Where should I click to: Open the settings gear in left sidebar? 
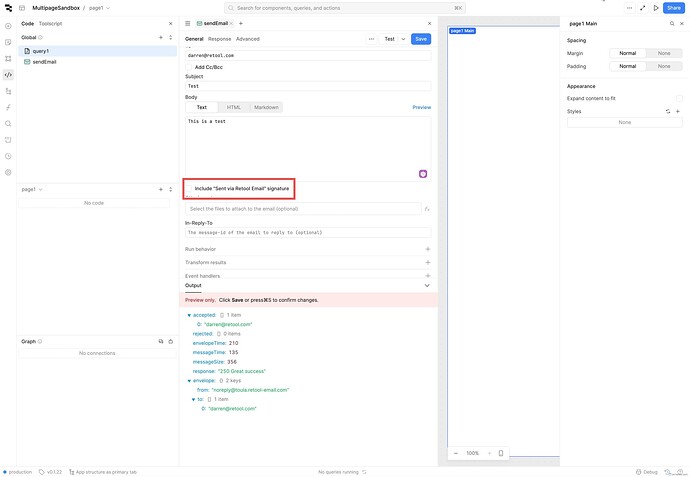coord(8,172)
